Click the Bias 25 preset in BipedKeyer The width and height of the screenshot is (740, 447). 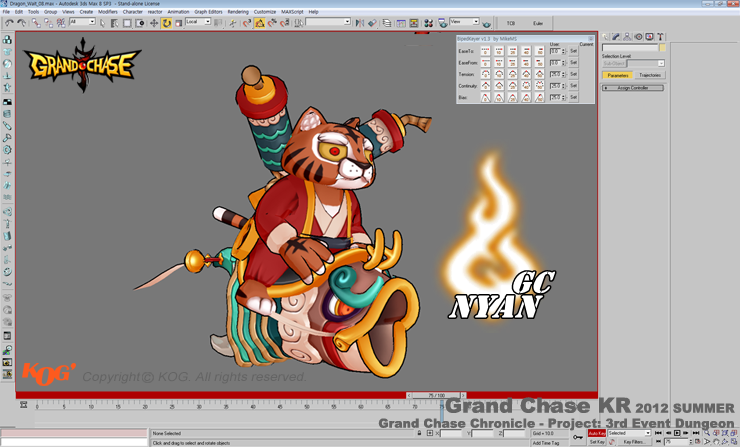(x=512, y=97)
